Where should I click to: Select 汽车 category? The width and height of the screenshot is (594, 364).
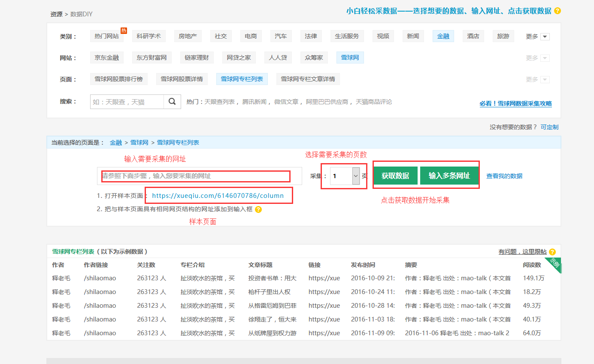click(x=281, y=36)
